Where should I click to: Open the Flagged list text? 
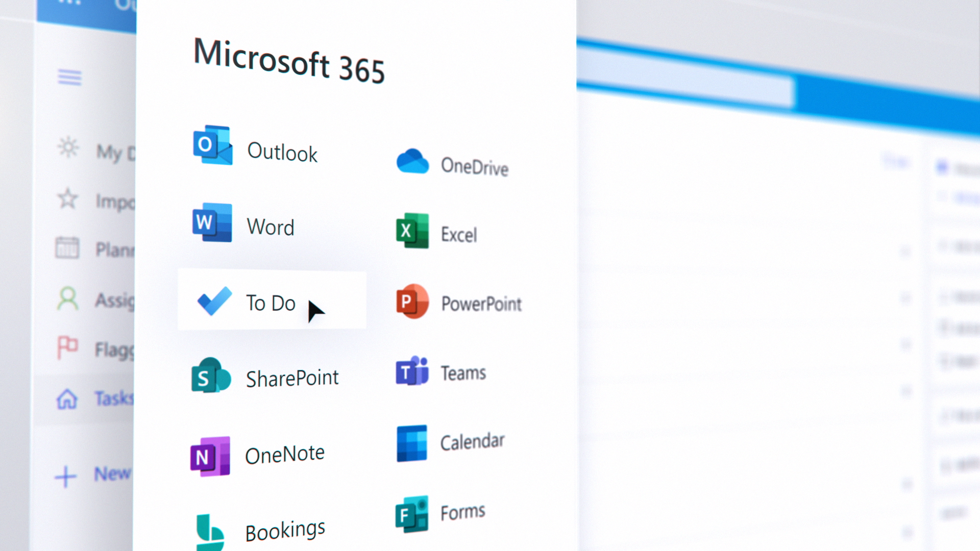coord(115,350)
